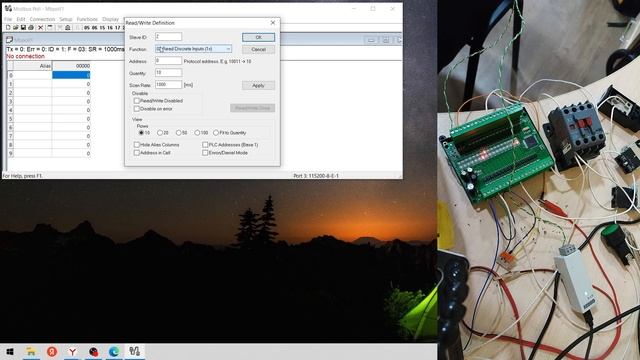Click the Port 3: 115200-8-E-1 status text

coord(316,176)
